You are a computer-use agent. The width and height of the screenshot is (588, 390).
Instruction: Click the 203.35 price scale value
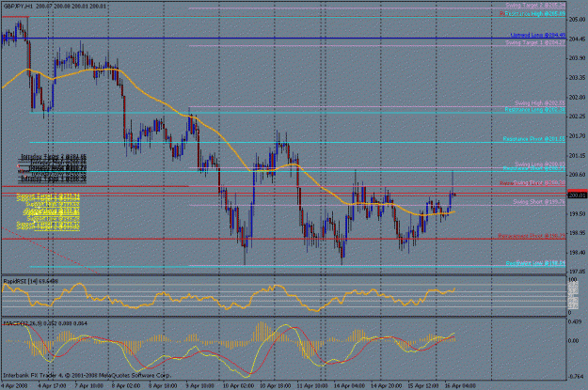click(x=577, y=78)
